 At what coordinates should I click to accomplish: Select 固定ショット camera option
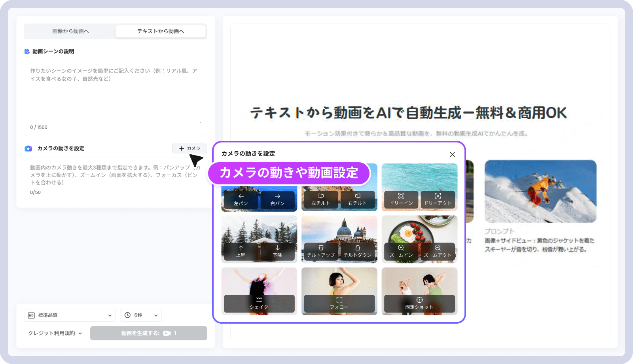pyautogui.click(x=419, y=303)
